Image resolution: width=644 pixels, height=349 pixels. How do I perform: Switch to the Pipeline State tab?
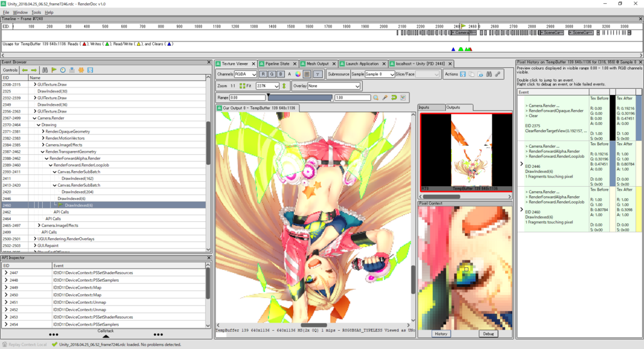point(277,64)
